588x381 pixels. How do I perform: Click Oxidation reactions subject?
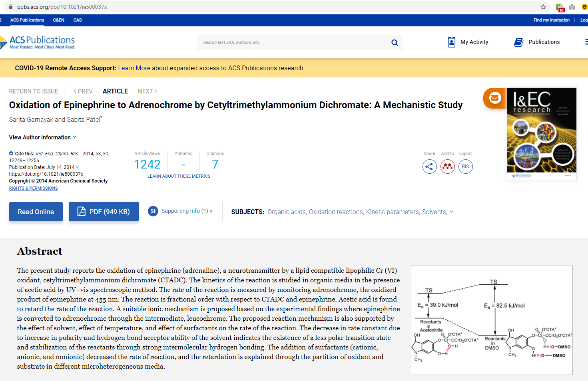click(336, 212)
